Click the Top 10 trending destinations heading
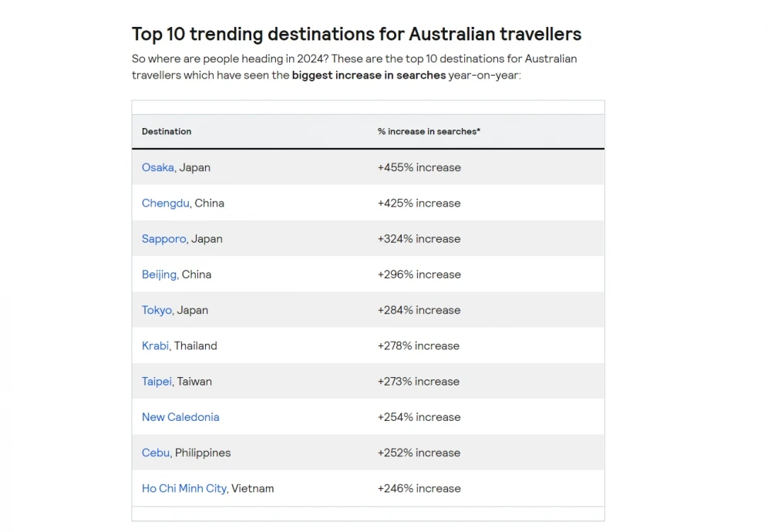 pyautogui.click(x=356, y=34)
